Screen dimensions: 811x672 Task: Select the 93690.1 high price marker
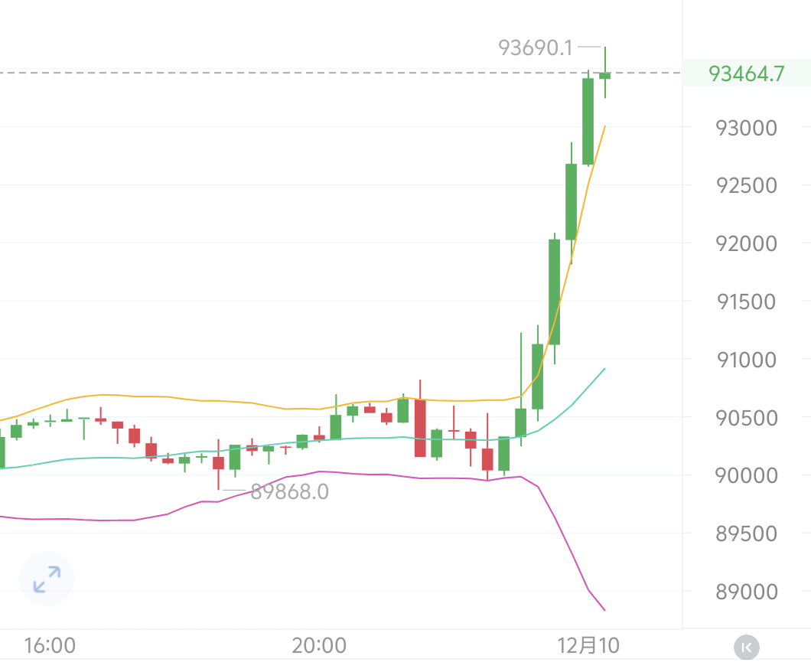536,48
